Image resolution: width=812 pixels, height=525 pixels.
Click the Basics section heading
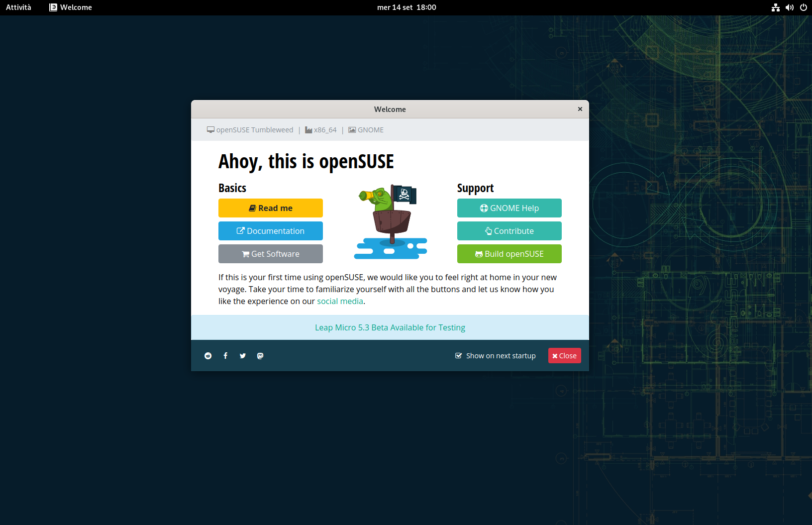[x=232, y=188]
